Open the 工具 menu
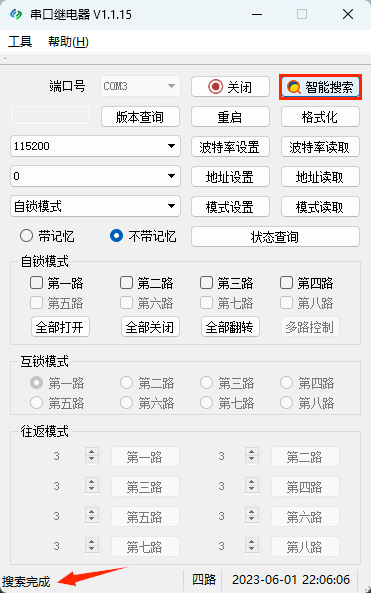Viewport: 371px width, 593px height. (x=20, y=41)
